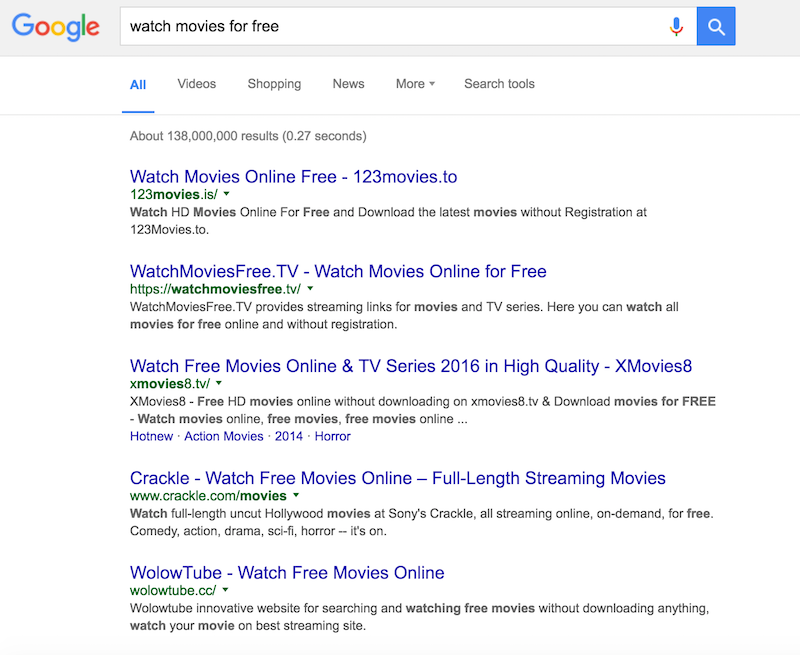Open the Crackle streaming movies result
The width and height of the screenshot is (800, 655).
[x=397, y=478]
